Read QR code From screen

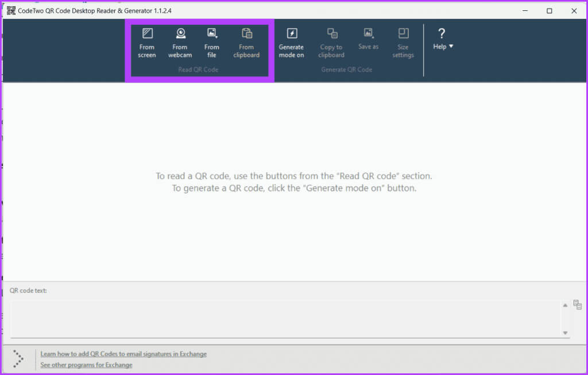coord(146,43)
